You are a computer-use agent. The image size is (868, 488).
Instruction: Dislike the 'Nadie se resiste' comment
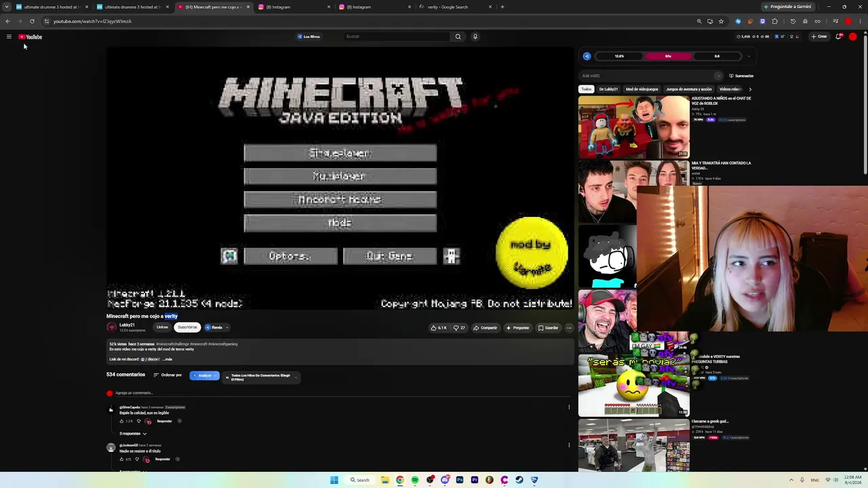pos(137,460)
